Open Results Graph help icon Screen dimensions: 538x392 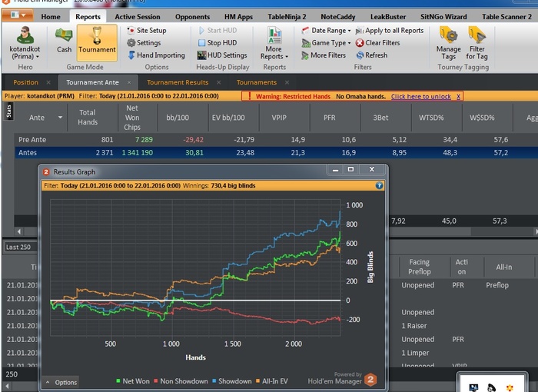[379, 186]
